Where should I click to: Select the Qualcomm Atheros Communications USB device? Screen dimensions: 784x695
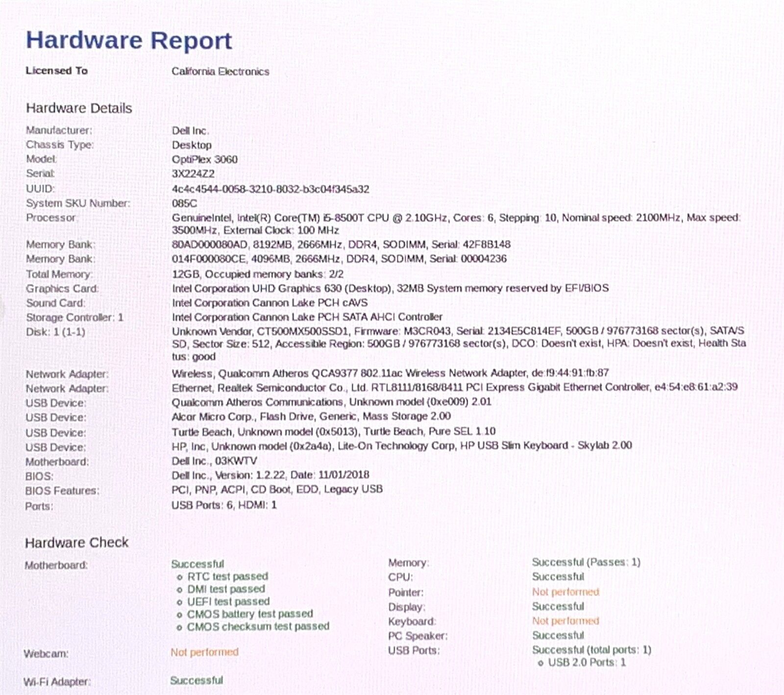(x=331, y=402)
